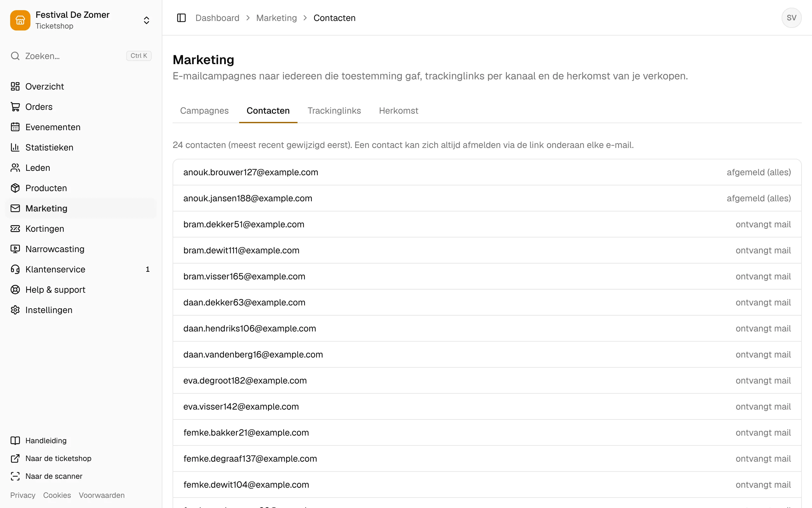
Task: Select contact bram.dekker51@example.com
Action: [487, 224]
